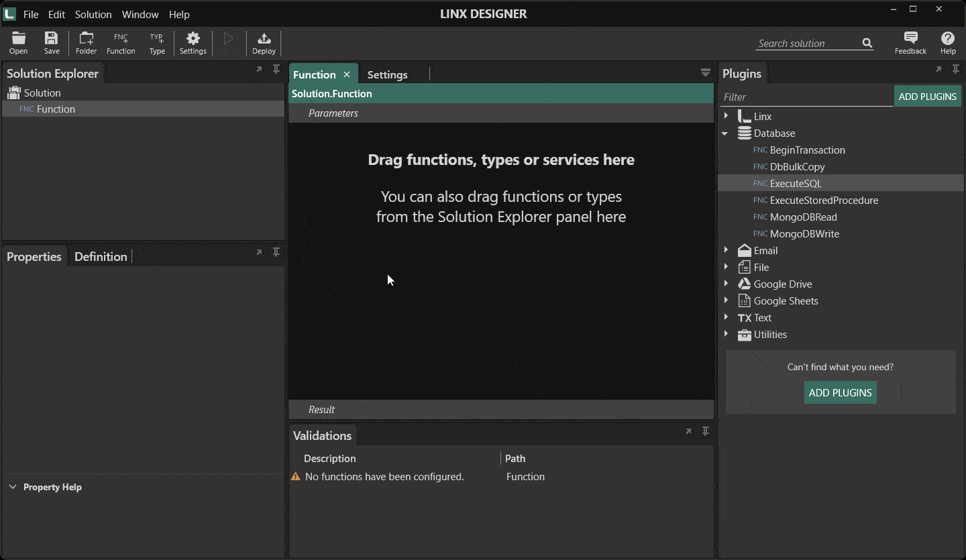The image size is (966, 560).
Task: Click the Open toolbar icon
Action: [x=18, y=43]
